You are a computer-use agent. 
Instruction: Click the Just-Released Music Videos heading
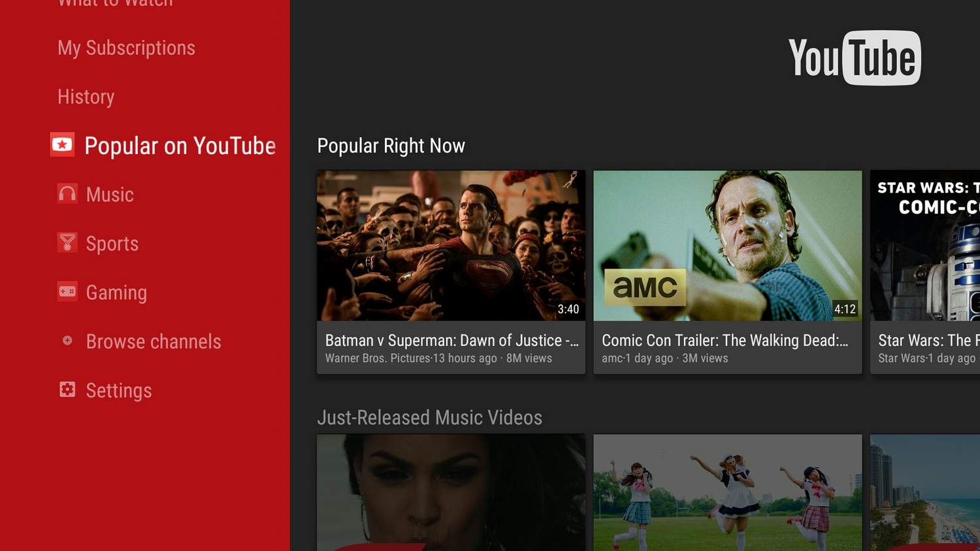click(x=429, y=418)
